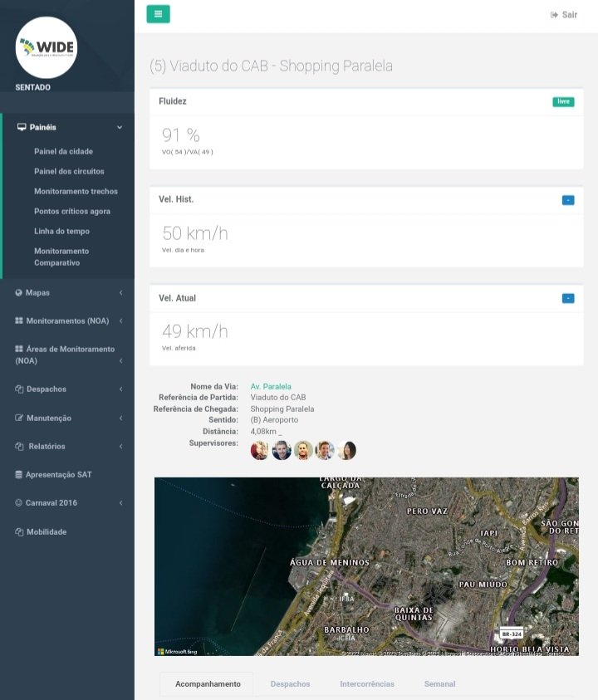
Task: Click the Áreas de Monitoramento grid icon
Action: (x=19, y=349)
